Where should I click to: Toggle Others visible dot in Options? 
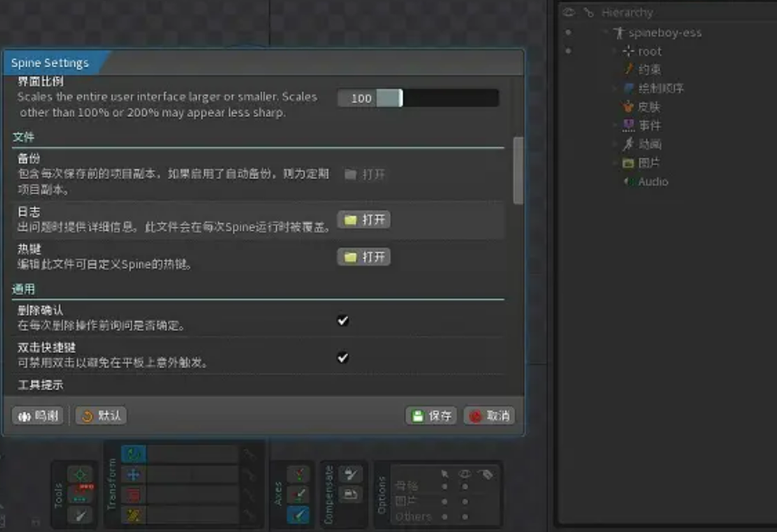click(x=465, y=516)
